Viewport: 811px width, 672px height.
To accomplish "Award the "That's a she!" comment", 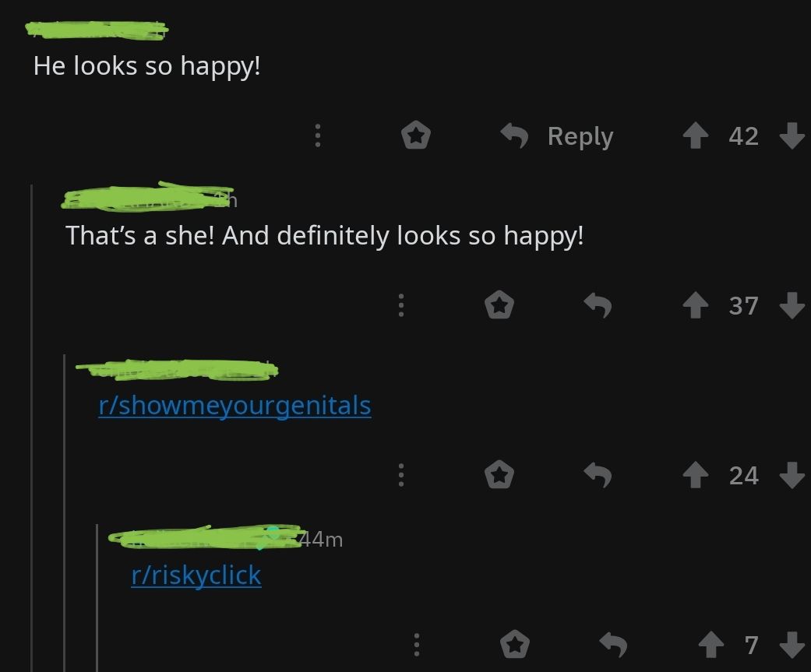I will click(499, 304).
